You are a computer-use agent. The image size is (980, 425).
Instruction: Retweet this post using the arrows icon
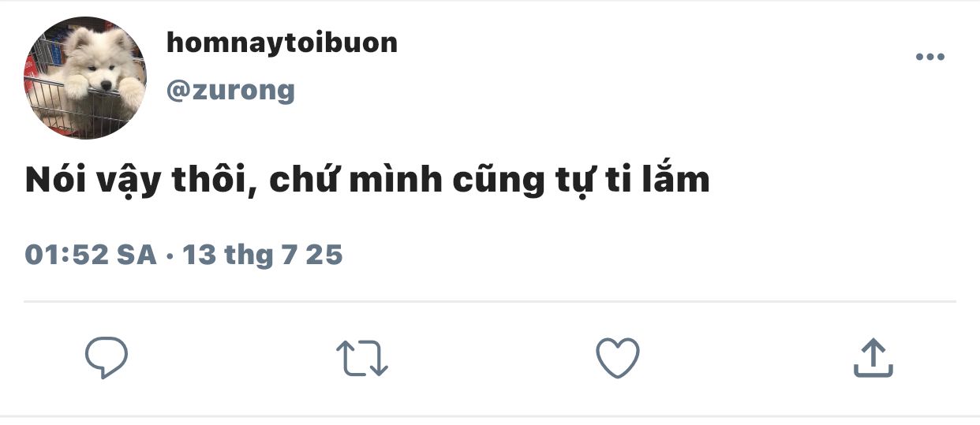click(x=362, y=358)
